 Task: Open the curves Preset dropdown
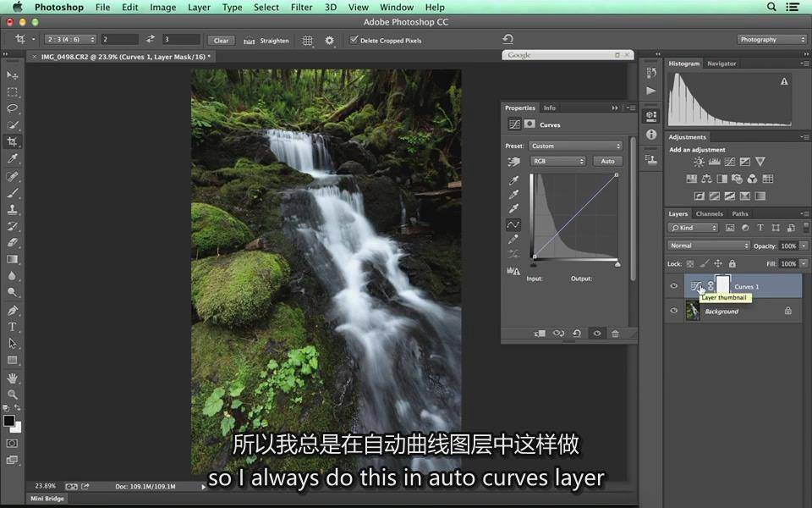pyautogui.click(x=575, y=146)
